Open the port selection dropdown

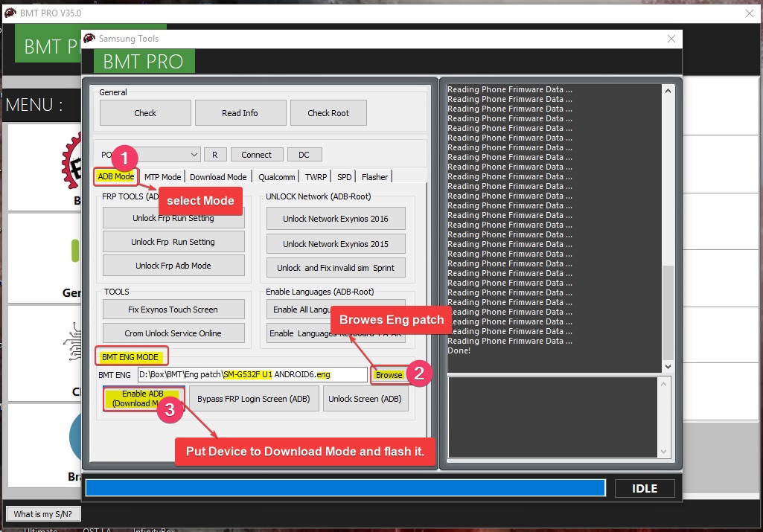194,155
